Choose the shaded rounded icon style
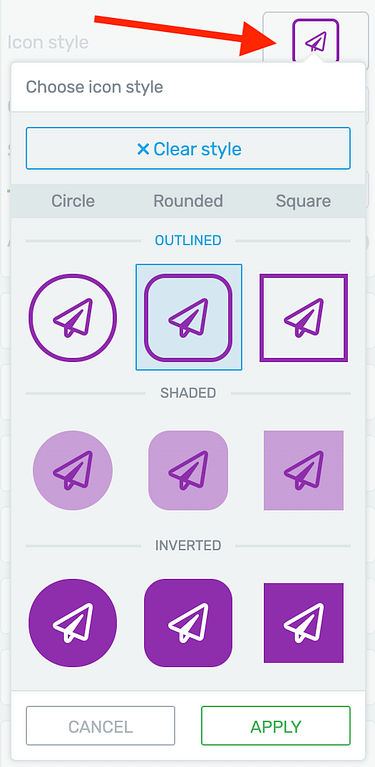Image resolution: width=375 pixels, height=767 pixels. click(x=188, y=471)
